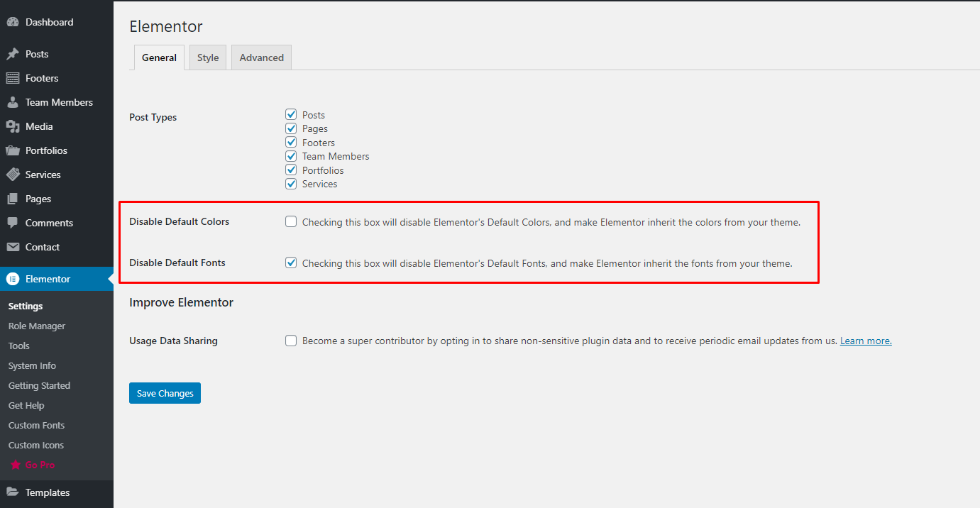Viewport: 980px width, 508px height.
Task: Click the Team Members person icon
Action: [13, 102]
